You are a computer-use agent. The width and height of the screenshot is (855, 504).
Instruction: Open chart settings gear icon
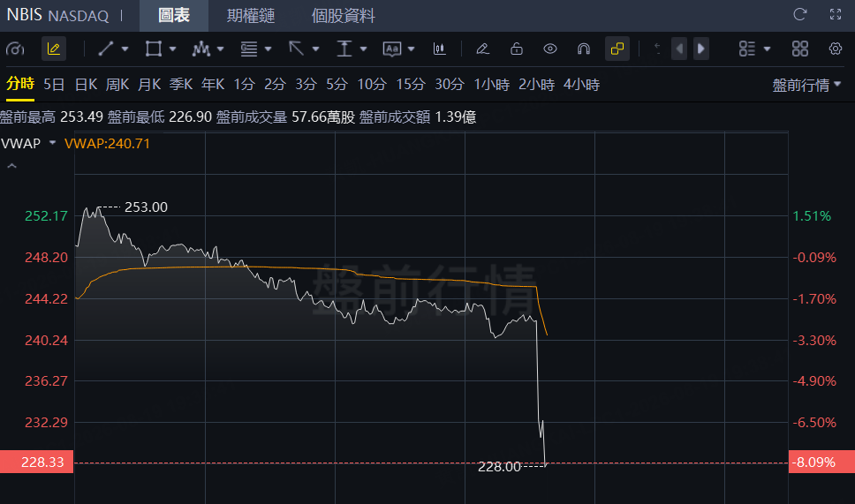836,49
